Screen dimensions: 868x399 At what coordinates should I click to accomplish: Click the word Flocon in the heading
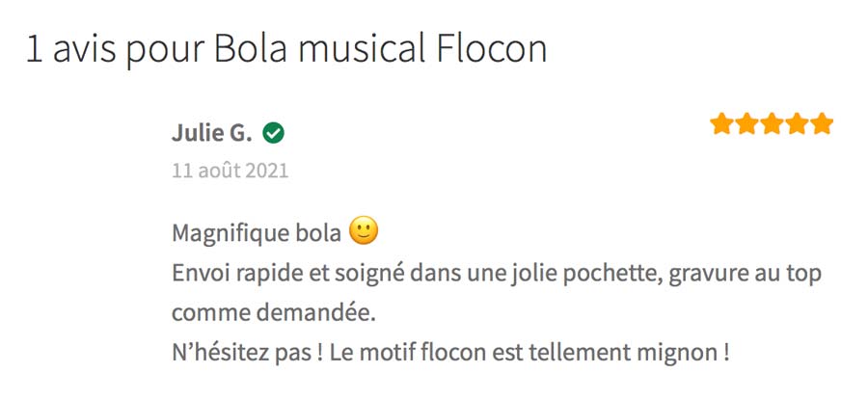pos(492,49)
